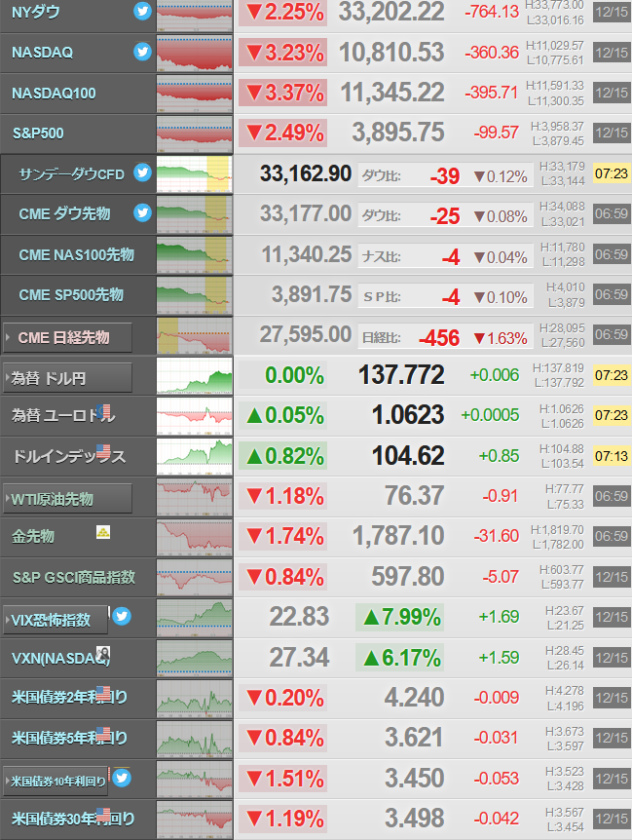Viewport: 632px width, 840px height.
Task: Click the 金先物 price 1,787.10
Action: (x=398, y=536)
